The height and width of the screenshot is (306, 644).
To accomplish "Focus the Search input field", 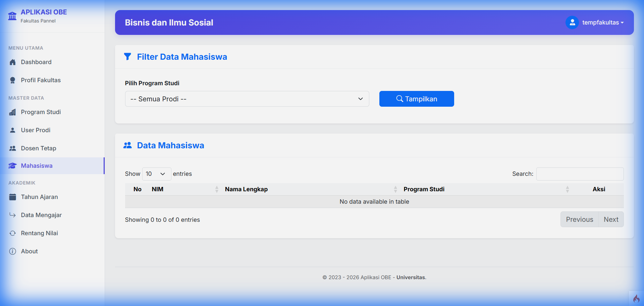I will [x=580, y=174].
